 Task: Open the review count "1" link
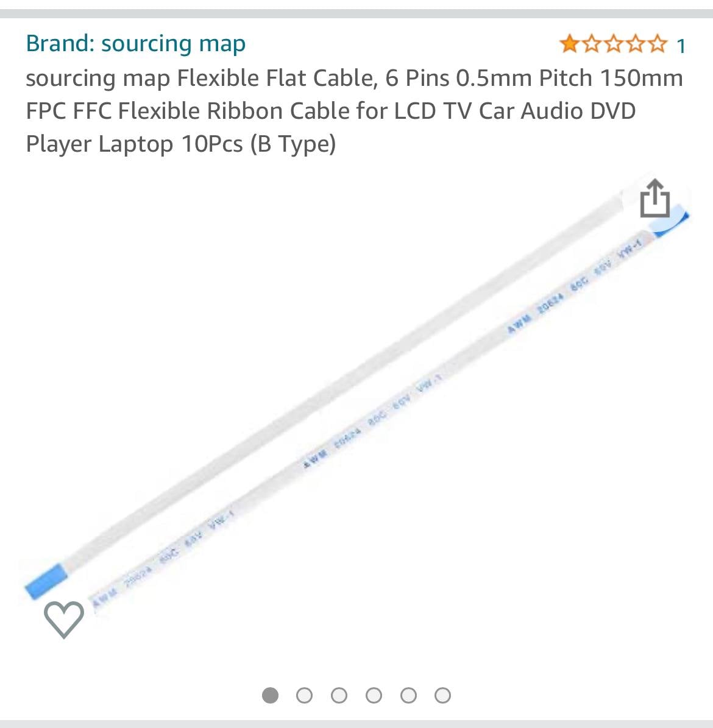681,46
